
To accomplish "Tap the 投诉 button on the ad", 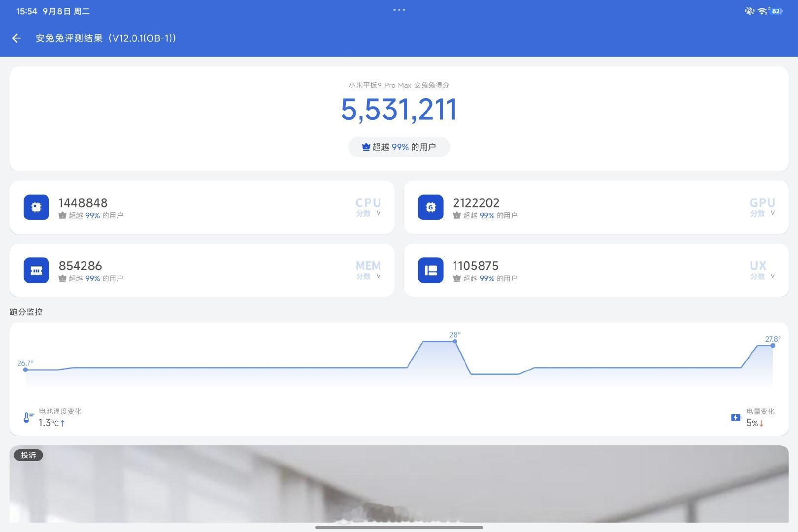I will 29,455.
